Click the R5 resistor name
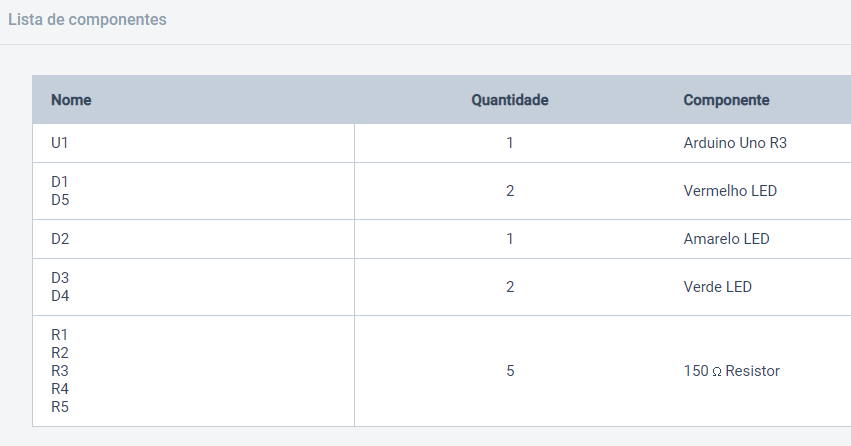Image resolution: width=851 pixels, height=446 pixels. pyautogui.click(x=60, y=407)
